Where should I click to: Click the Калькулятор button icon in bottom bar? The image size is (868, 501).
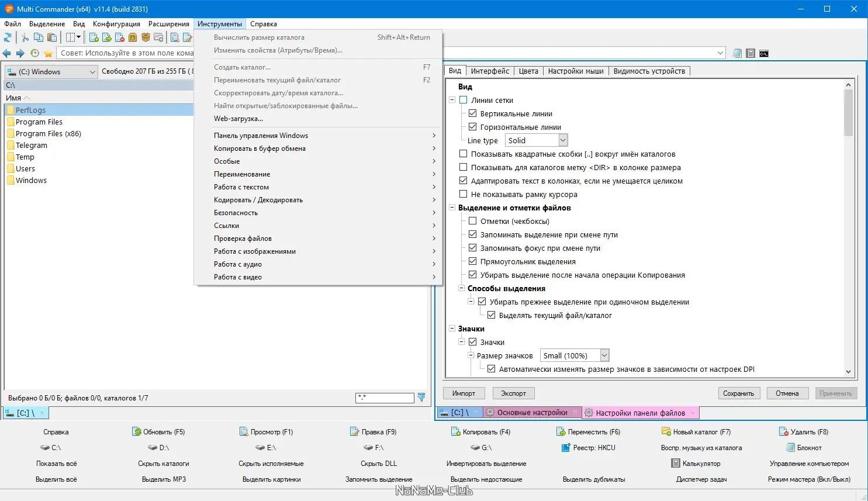(x=676, y=464)
